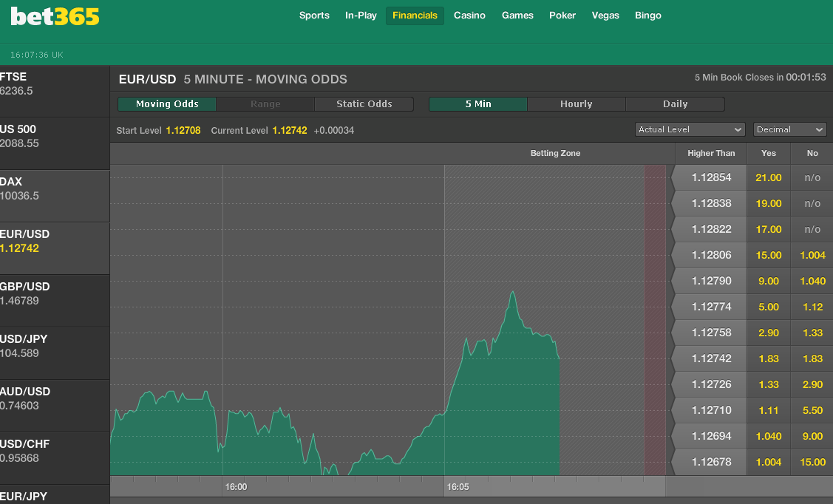Bet No at 15.00 for 1.12678
Viewport: 833px width, 504px height.
point(812,462)
